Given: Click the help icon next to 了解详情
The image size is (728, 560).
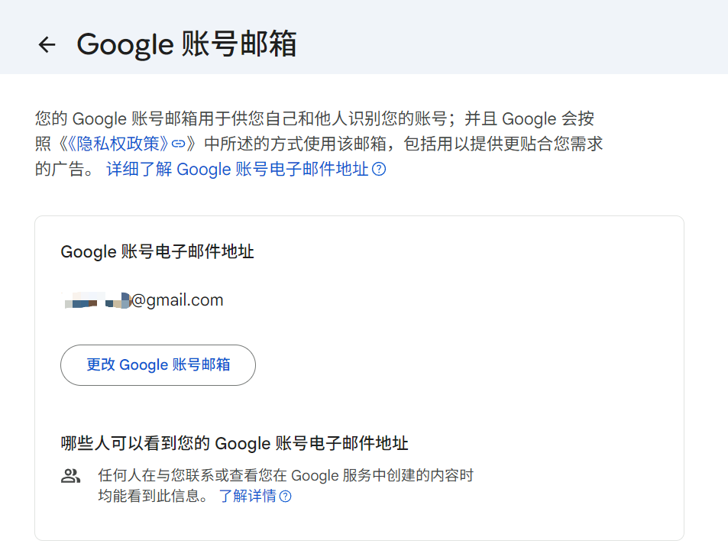Looking at the screenshot, I should (x=286, y=497).
